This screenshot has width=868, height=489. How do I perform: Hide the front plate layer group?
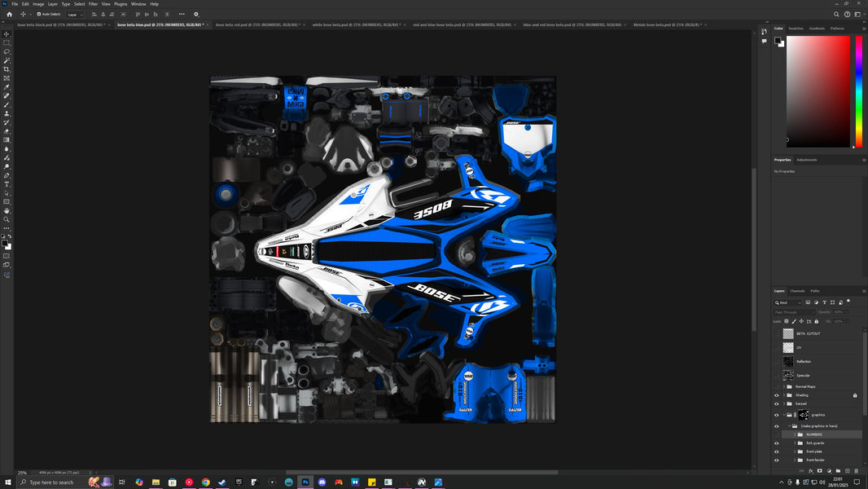[x=776, y=452]
